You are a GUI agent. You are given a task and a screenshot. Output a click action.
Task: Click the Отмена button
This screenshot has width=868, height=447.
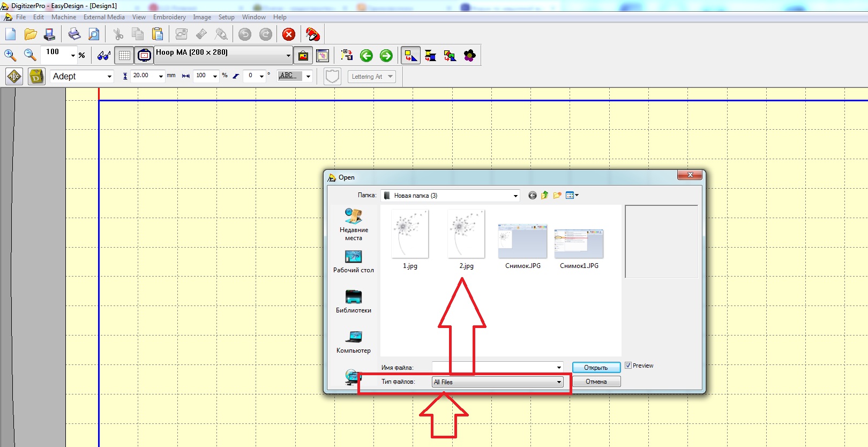pos(596,382)
